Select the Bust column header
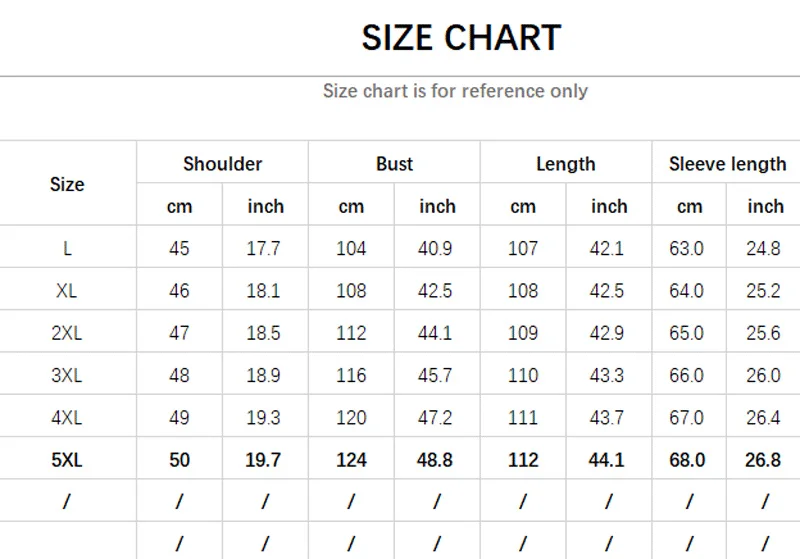Image resolution: width=800 pixels, height=559 pixels. coord(394,164)
